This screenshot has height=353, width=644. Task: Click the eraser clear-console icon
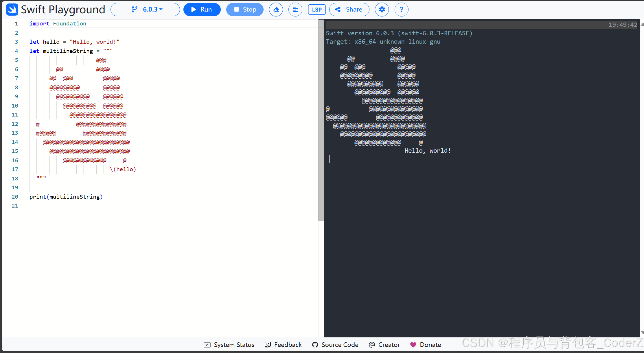tap(276, 10)
